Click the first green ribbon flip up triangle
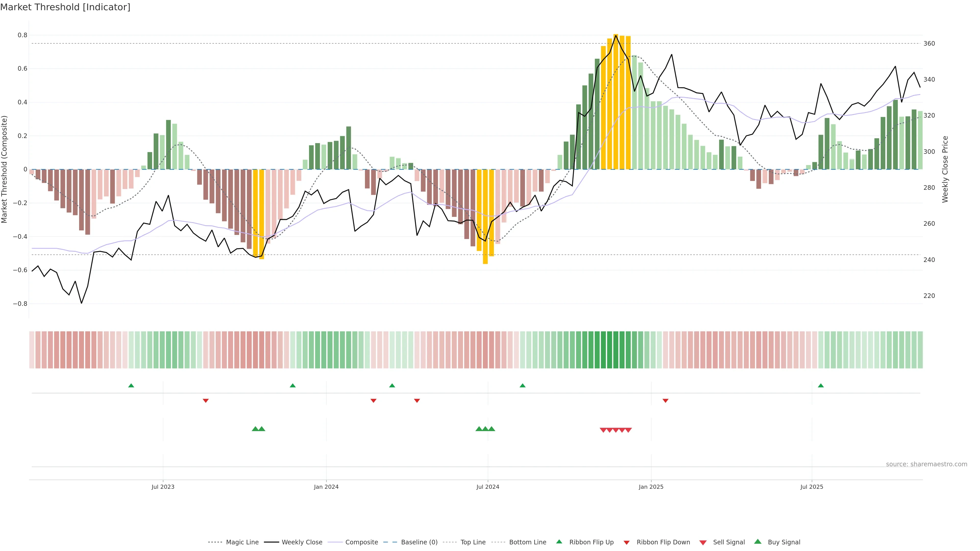 point(131,386)
